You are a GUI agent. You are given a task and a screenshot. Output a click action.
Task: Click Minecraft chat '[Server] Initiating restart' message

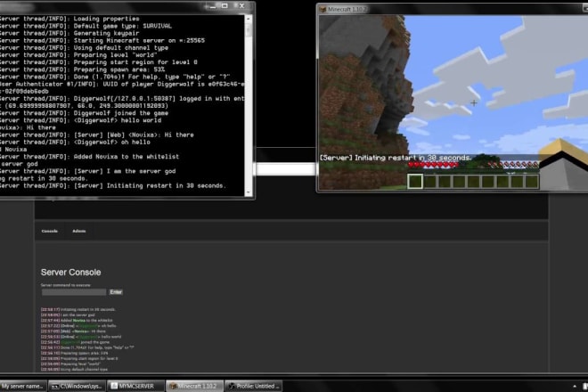[396, 158]
